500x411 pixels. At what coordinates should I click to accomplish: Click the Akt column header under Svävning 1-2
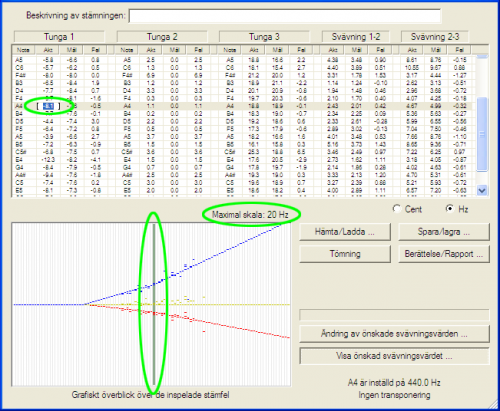point(333,50)
